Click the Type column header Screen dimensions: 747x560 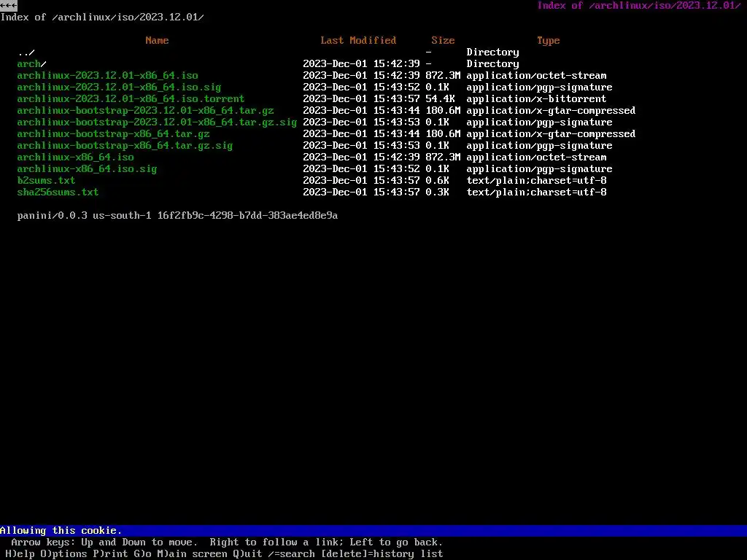[549, 41]
